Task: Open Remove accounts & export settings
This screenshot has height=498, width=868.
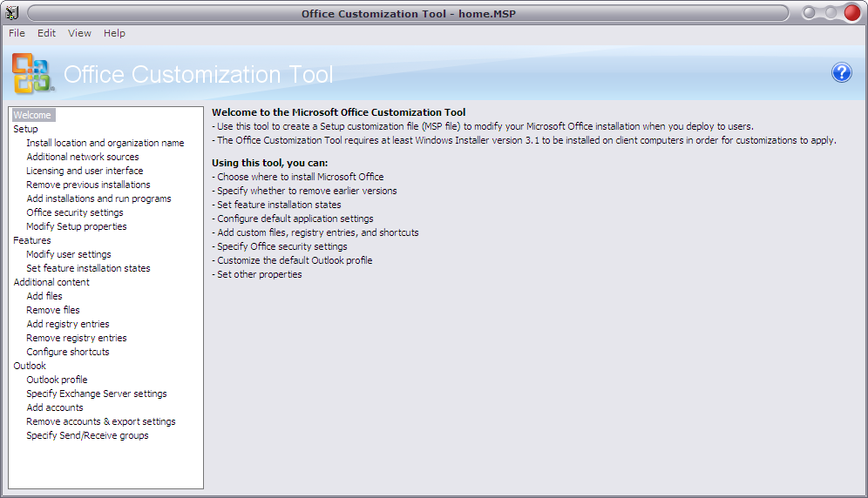Action: 101,421
